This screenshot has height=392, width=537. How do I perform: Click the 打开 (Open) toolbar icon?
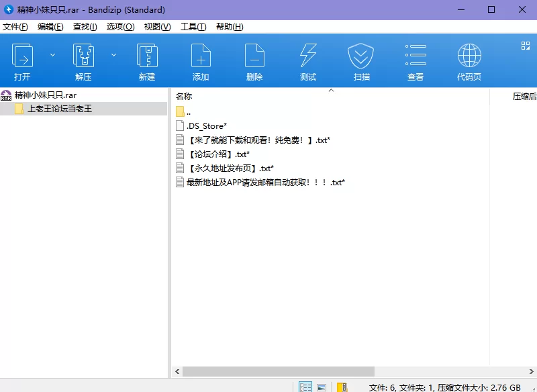click(x=22, y=56)
